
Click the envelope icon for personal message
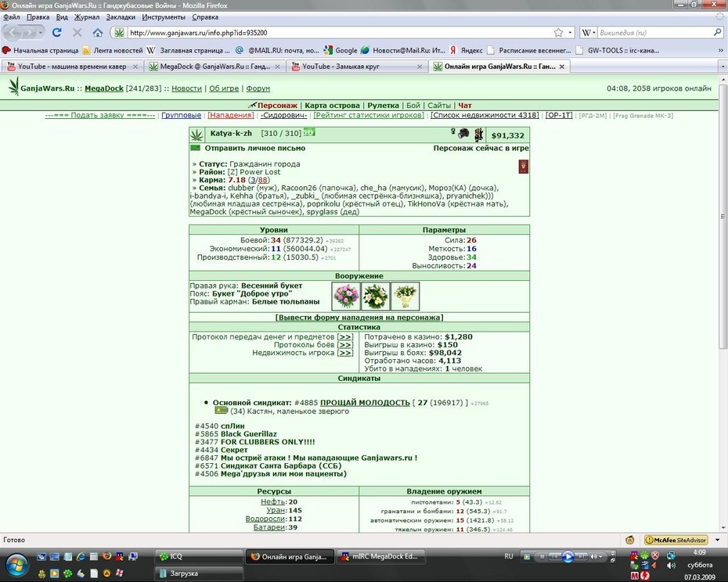pyautogui.click(x=196, y=148)
